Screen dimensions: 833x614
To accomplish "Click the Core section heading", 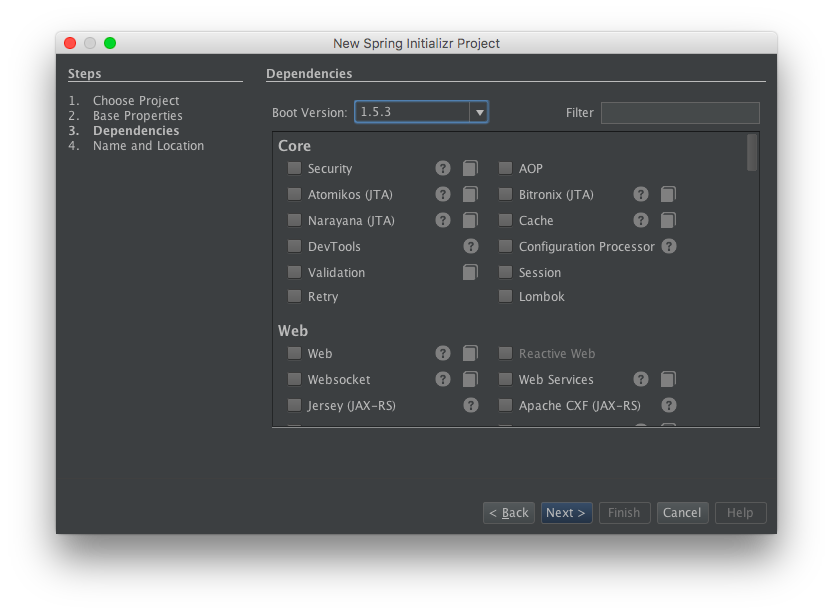I will pyautogui.click(x=294, y=146).
